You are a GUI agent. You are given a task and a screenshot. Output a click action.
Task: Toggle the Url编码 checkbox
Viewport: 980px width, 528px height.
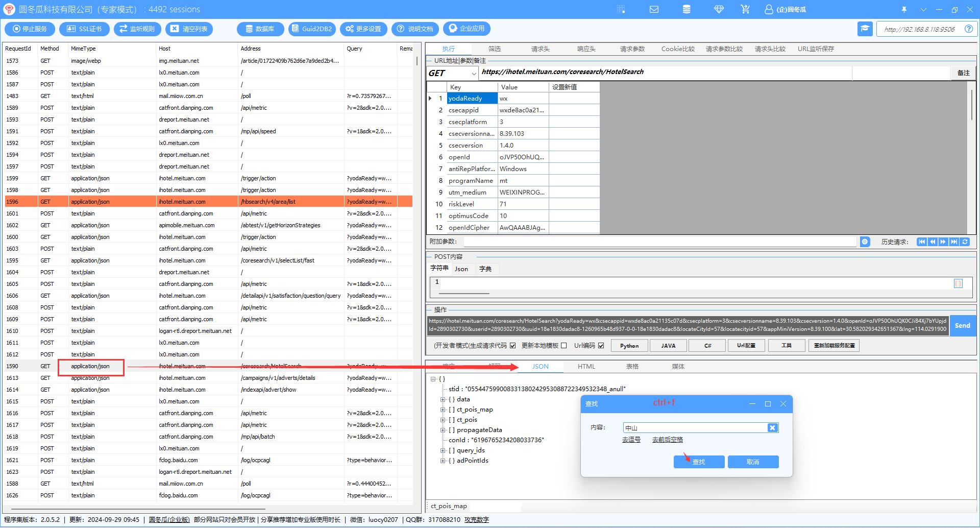point(601,346)
